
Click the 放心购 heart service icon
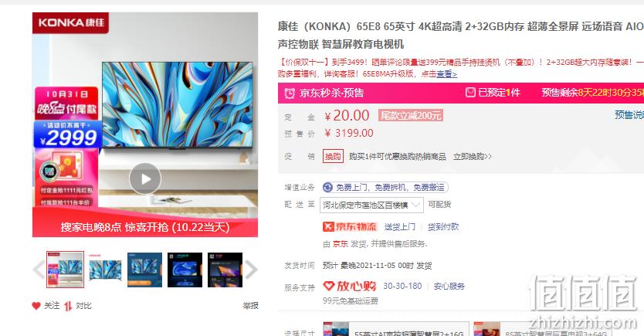click(350, 286)
